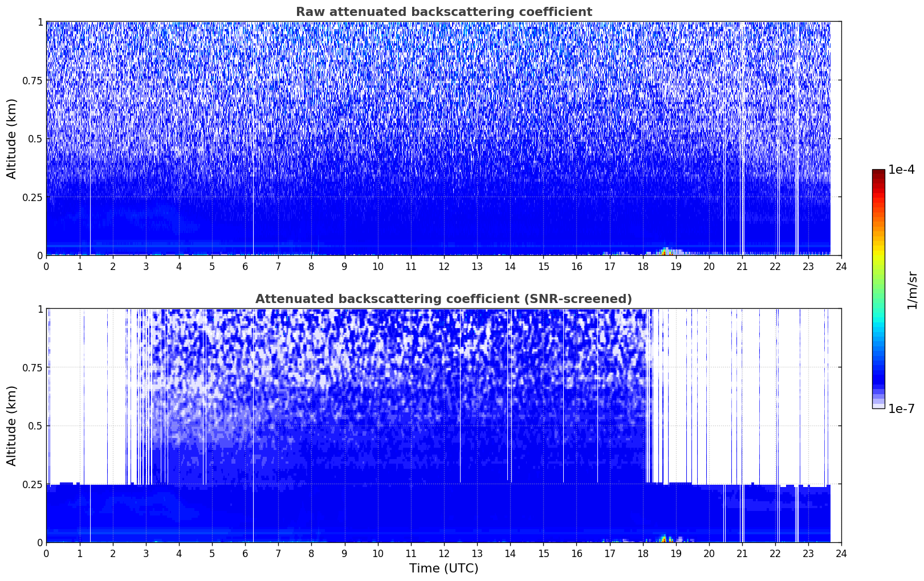
Task: Click the 1/m/sr colorbar unit label
Action: 912,289
